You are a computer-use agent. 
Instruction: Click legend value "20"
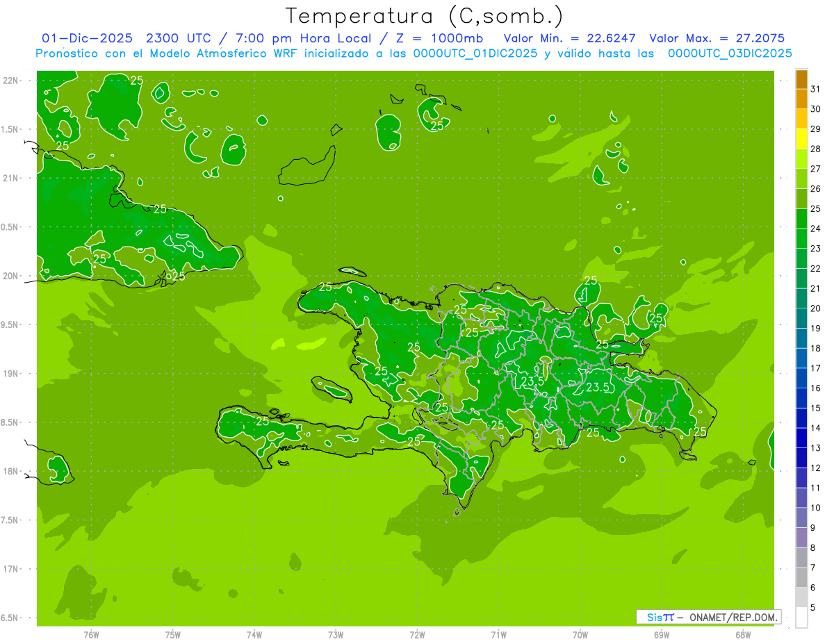point(815,308)
